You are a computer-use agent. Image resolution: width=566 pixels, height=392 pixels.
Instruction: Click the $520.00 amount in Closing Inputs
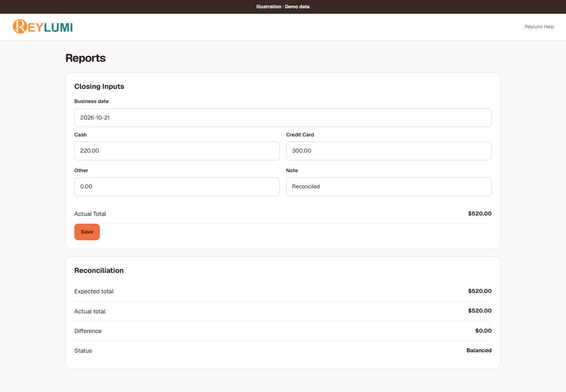(480, 213)
